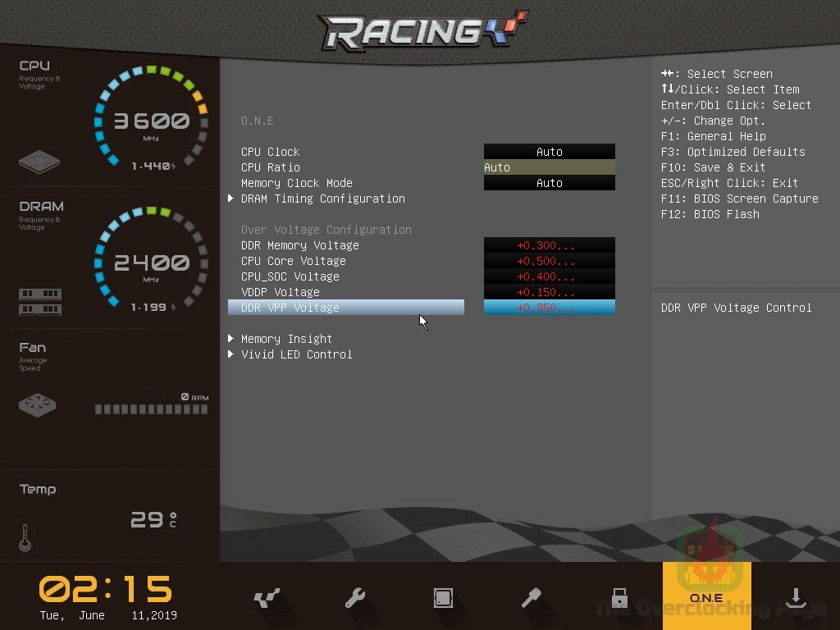Click the VDDP Voltage +0.150 field
The width and height of the screenshot is (840, 630).
pyautogui.click(x=549, y=292)
